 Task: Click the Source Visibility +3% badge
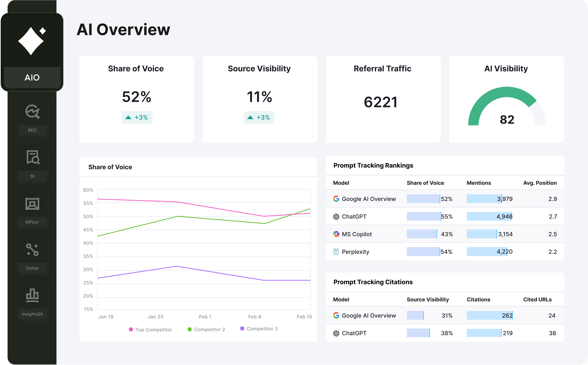click(x=259, y=118)
